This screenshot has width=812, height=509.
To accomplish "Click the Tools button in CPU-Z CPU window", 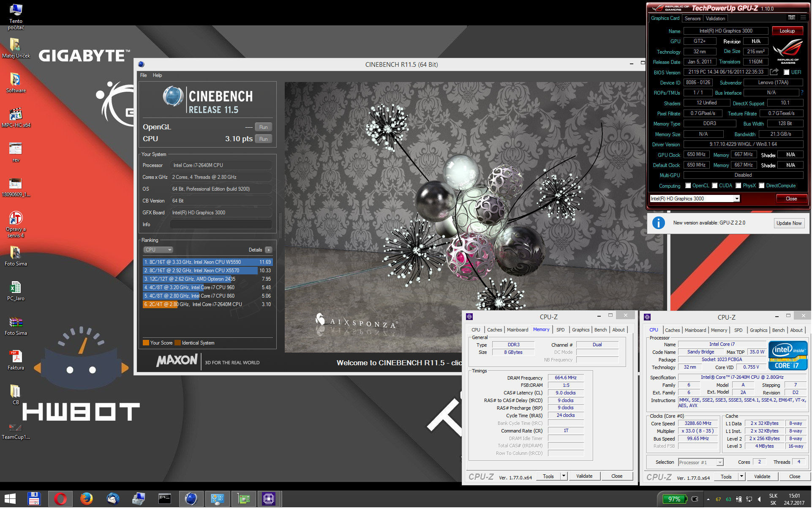I will tap(727, 477).
